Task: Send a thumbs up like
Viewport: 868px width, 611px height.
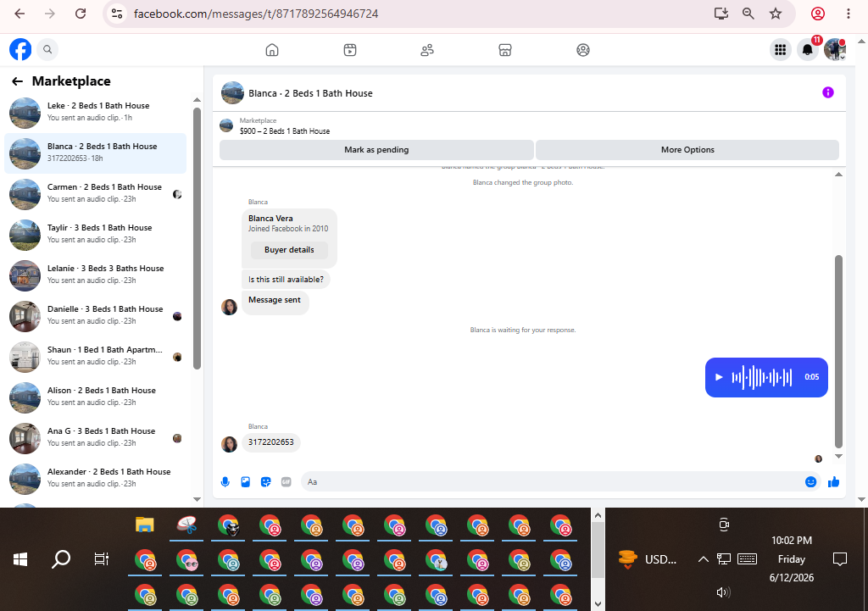Action: [x=834, y=482]
